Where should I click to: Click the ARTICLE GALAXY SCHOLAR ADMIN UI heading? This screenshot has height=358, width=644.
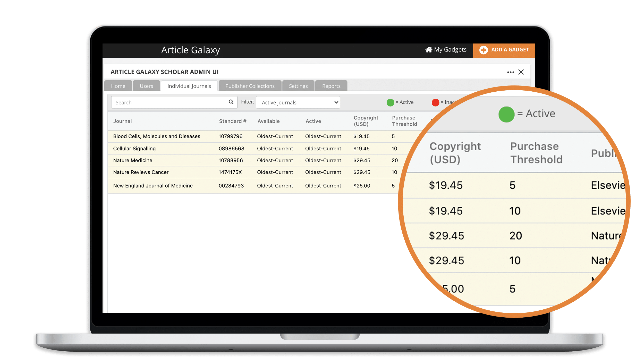pos(165,72)
